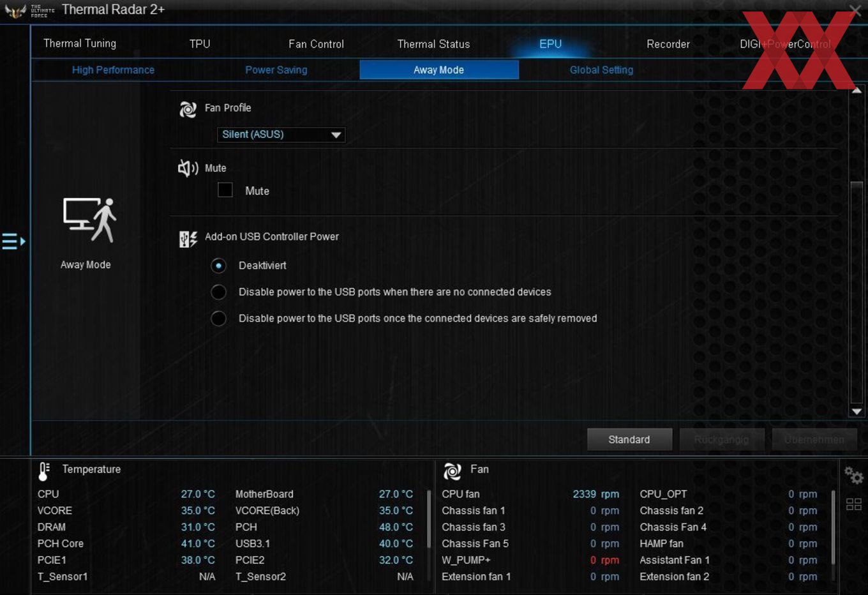Enable the Mute checkbox
This screenshot has width=868, height=595.
(225, 190)
